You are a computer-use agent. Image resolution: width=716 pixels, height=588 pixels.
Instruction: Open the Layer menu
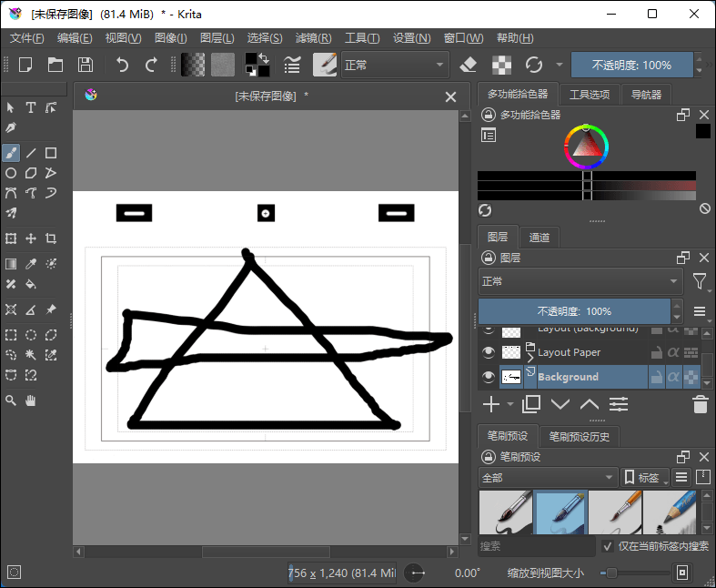pyautogui.click(x=217, y=38)
